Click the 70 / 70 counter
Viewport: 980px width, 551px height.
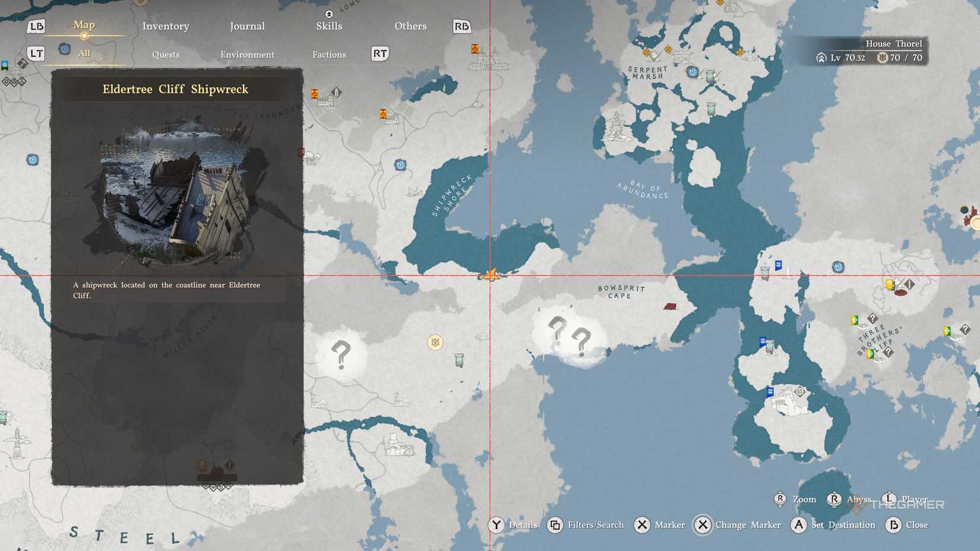[x=900, y=58]
